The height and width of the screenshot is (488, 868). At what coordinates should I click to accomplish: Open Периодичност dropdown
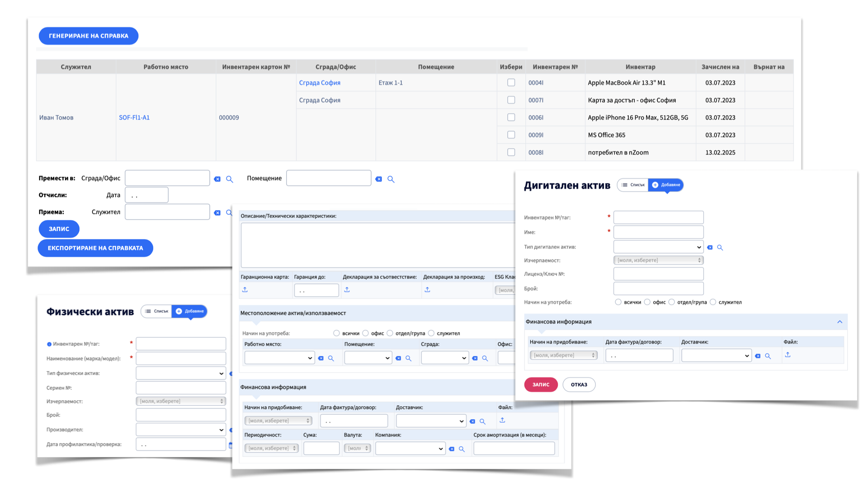(271, 448)
